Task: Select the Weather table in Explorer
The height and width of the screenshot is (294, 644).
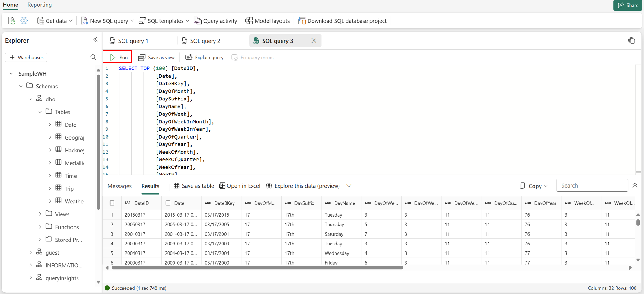Action: tap(74, 201)
